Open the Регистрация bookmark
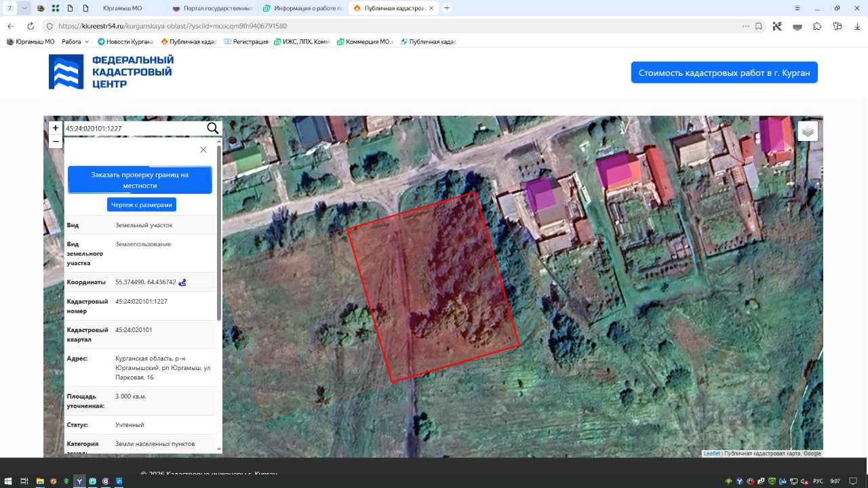Image resolution: width=868 pixels, height=488 pixels. 245,41
